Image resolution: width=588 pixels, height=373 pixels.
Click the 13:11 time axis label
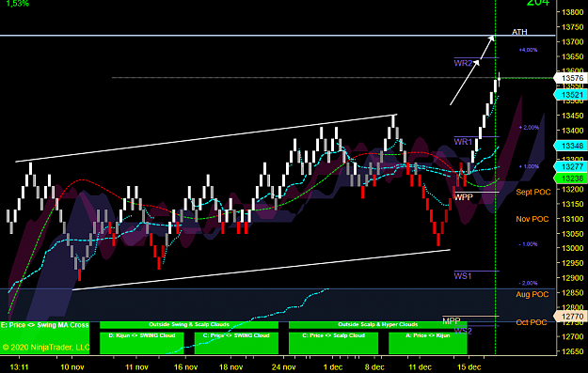[19, 367]
